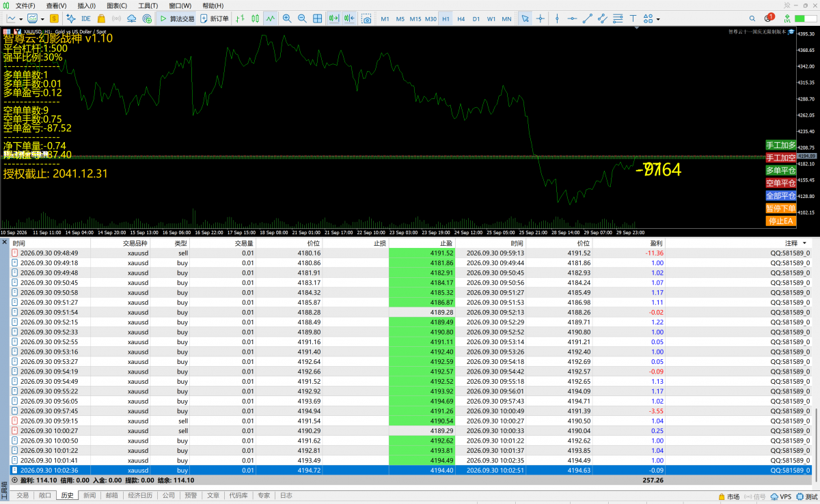This screenshot has height=504, width=820.
Task: Switch to the 经济日历 tab
Action: tap(139, 496)
